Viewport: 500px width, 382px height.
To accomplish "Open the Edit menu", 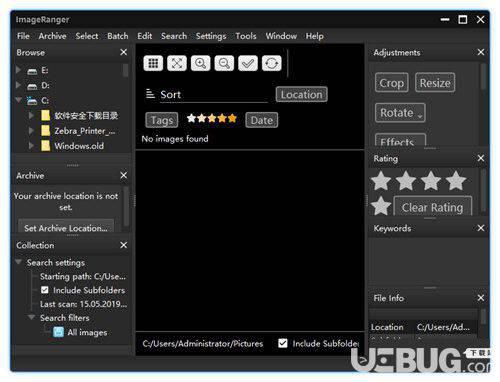I will (x=145, y=36).
